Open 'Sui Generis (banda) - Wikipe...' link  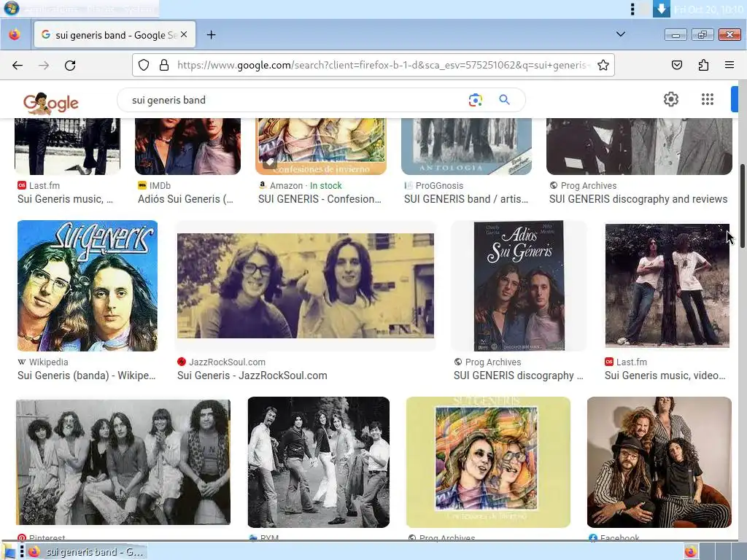pos(86,376)
